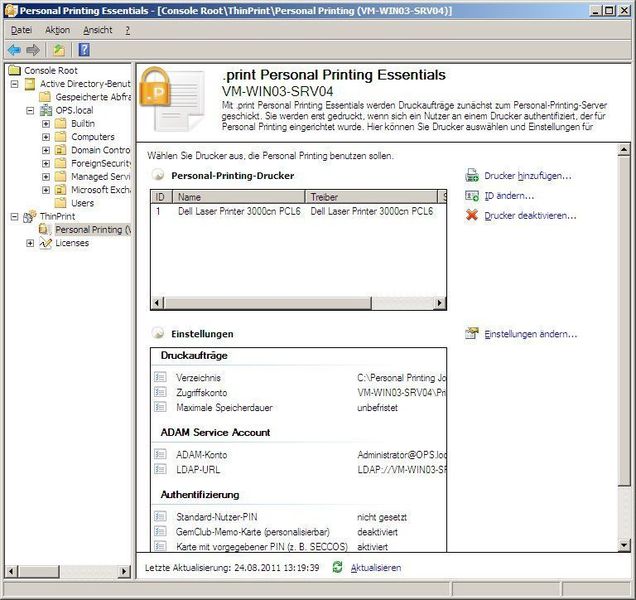Screen dimensions: 636x600
Task: Select Personal Printing tree item
Action: [x=93, y=230]
